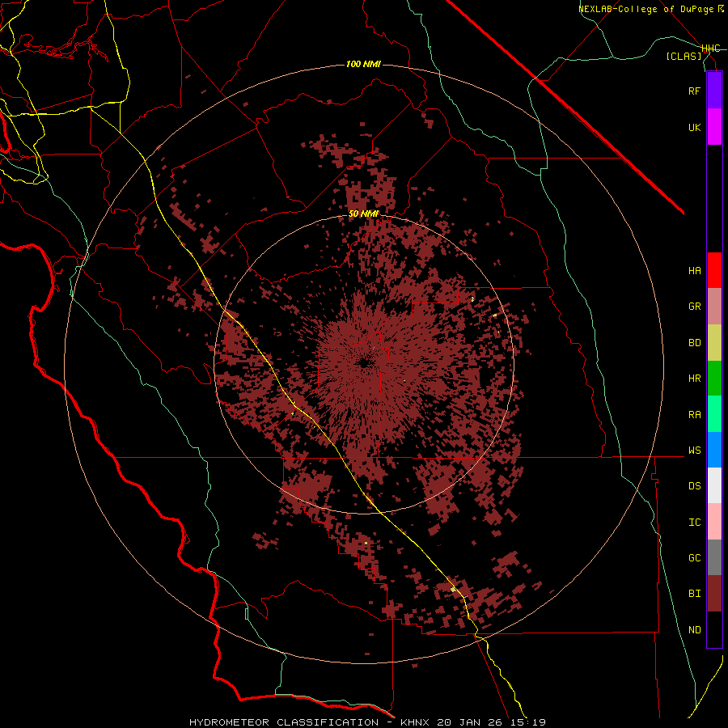This screenshot has width=728, height=728.
Task: Click the GR pink legend swatch
Action: pyautogui.click(x=714, y=307)
